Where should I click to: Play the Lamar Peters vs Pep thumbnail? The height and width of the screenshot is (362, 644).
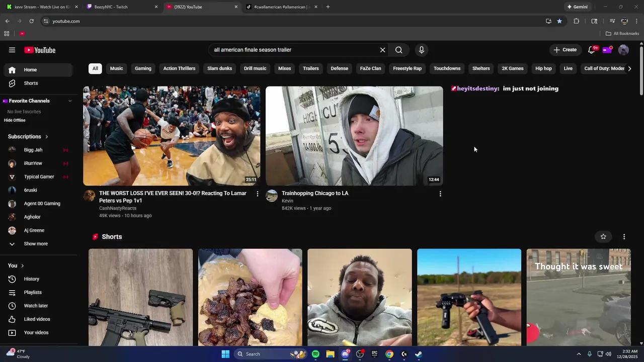coord(172,136)
